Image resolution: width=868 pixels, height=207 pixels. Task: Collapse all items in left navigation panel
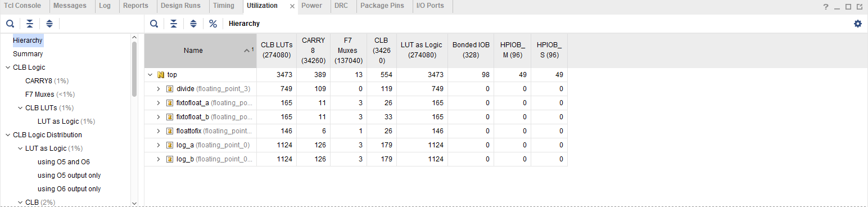tap(30, 24)
